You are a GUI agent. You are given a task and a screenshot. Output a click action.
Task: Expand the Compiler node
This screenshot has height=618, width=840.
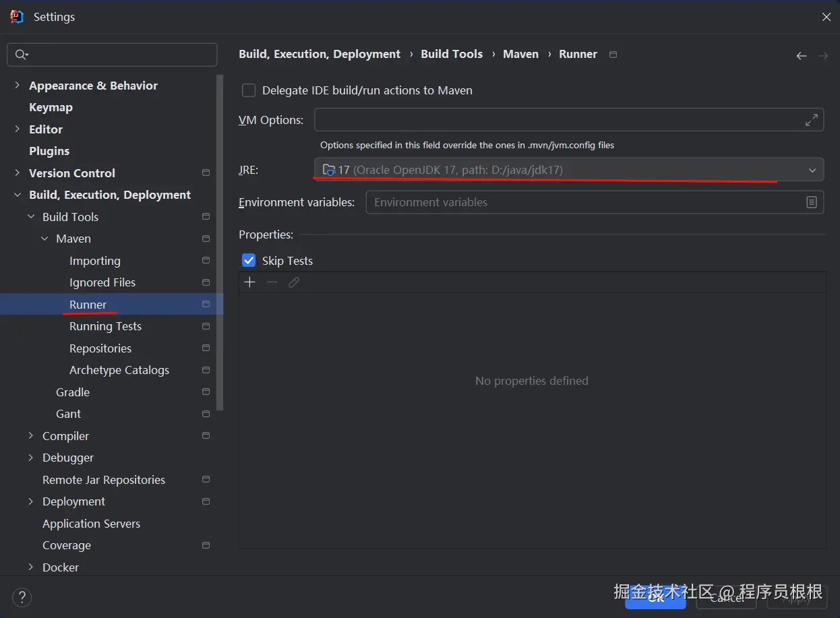(x=31, y=436)
